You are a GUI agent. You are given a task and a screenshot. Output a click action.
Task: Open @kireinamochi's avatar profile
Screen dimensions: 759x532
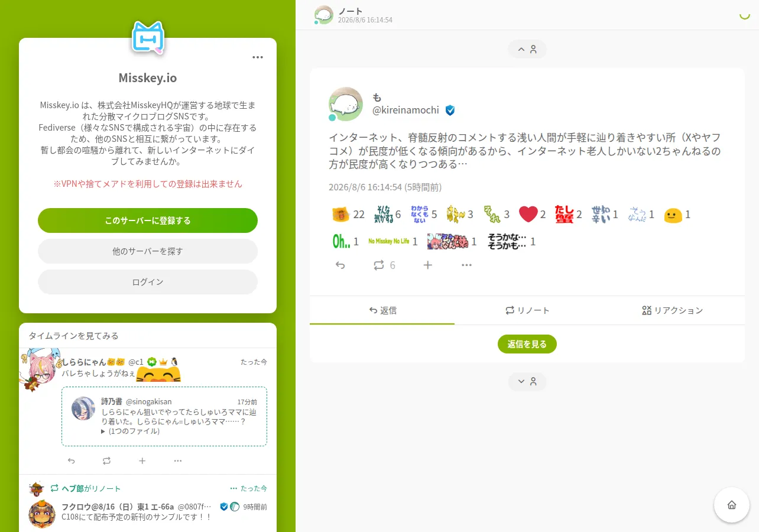pos(346,104)
